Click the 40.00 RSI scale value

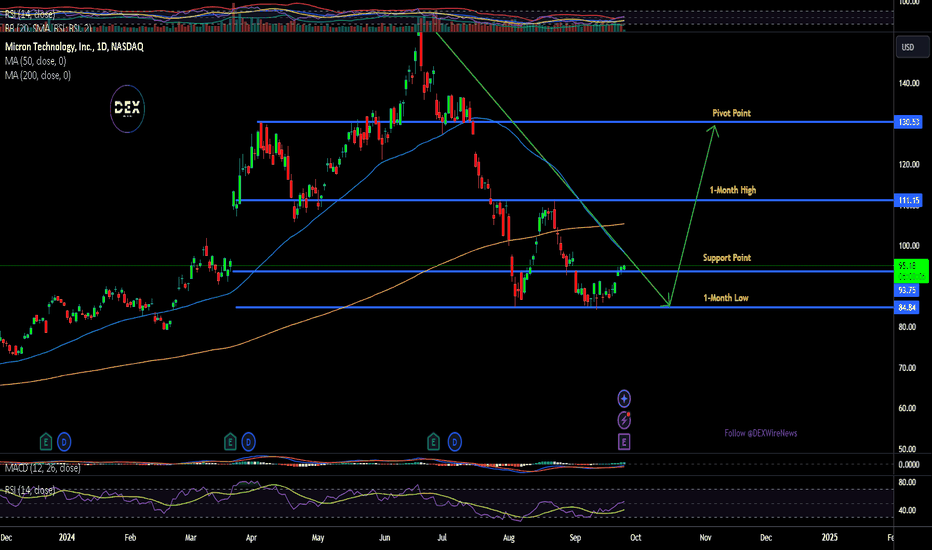[x=907, y=510]
